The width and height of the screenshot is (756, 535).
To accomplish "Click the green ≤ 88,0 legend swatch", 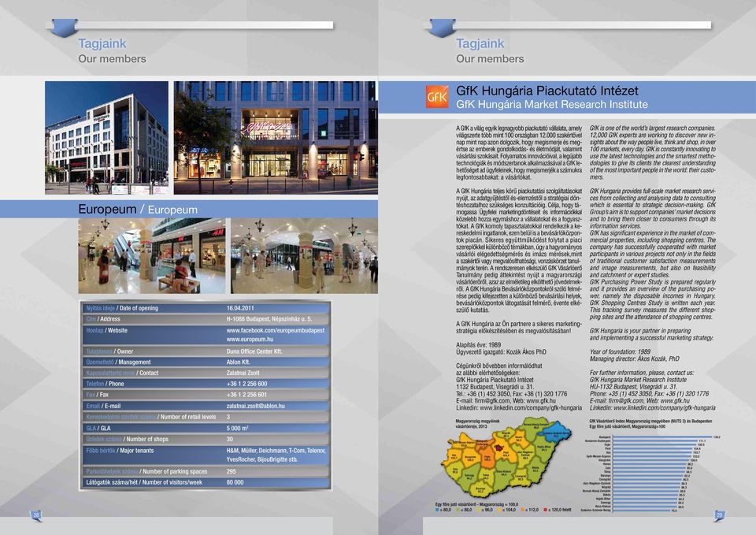I will 458,510.
